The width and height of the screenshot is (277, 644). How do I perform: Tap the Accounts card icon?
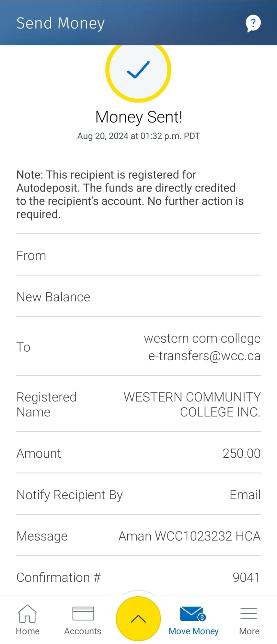(x=83, y=613)
